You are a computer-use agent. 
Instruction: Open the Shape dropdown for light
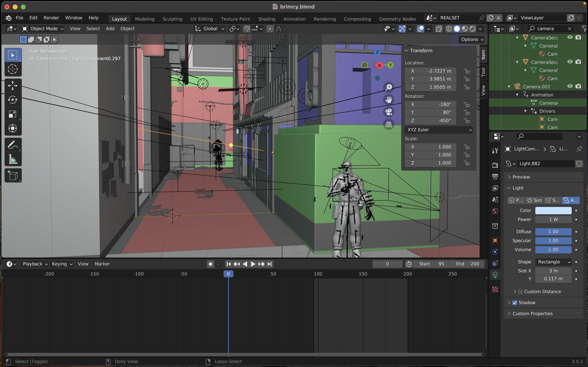point(553,262)
